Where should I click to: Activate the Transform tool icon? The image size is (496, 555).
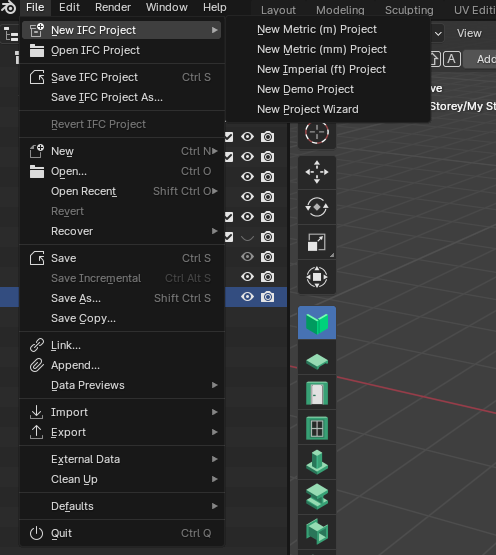point(317,277)
